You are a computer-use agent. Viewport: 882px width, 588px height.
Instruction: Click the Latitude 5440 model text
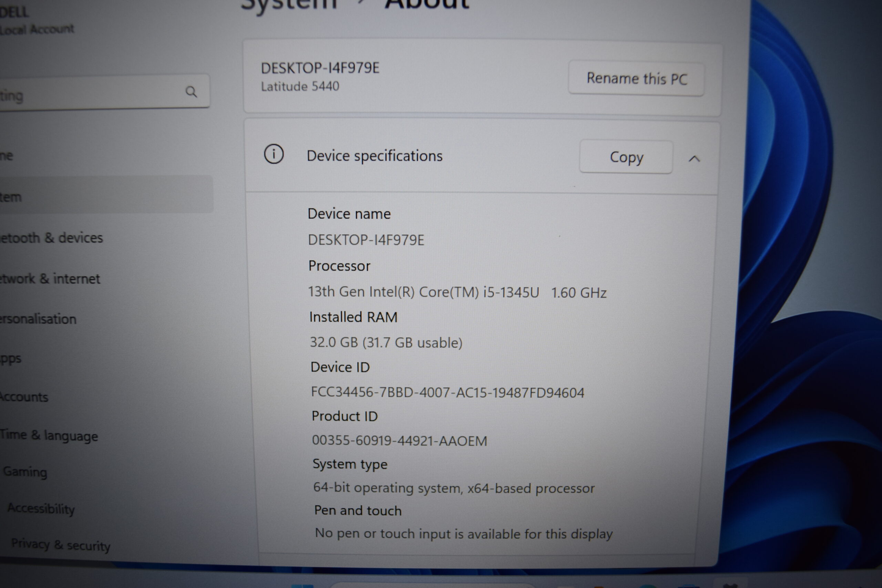[300, 86]
